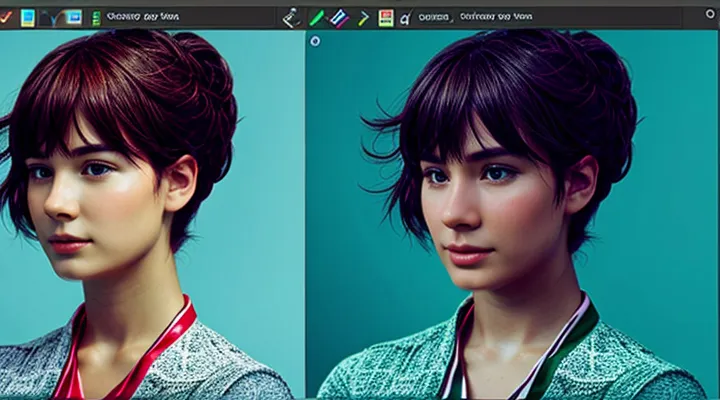
Task: Open the first right-side toolbar text dropdown
Action: tap(435, 17)
